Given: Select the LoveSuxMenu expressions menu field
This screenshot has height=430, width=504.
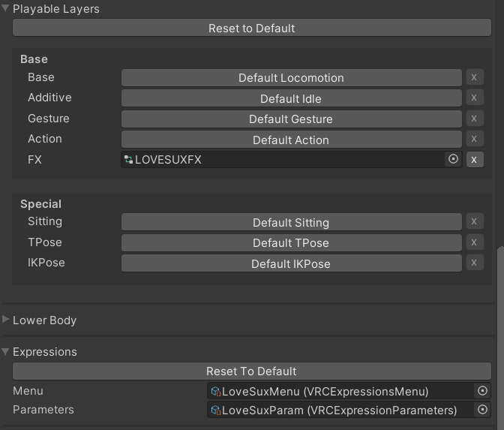Looking at the screenshot, I should [x=340, y=391].
